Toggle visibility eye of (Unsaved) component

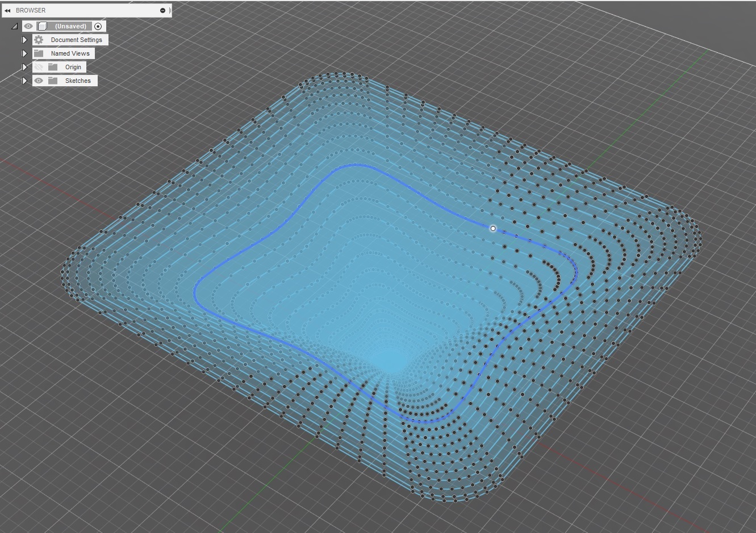(28, 26)
